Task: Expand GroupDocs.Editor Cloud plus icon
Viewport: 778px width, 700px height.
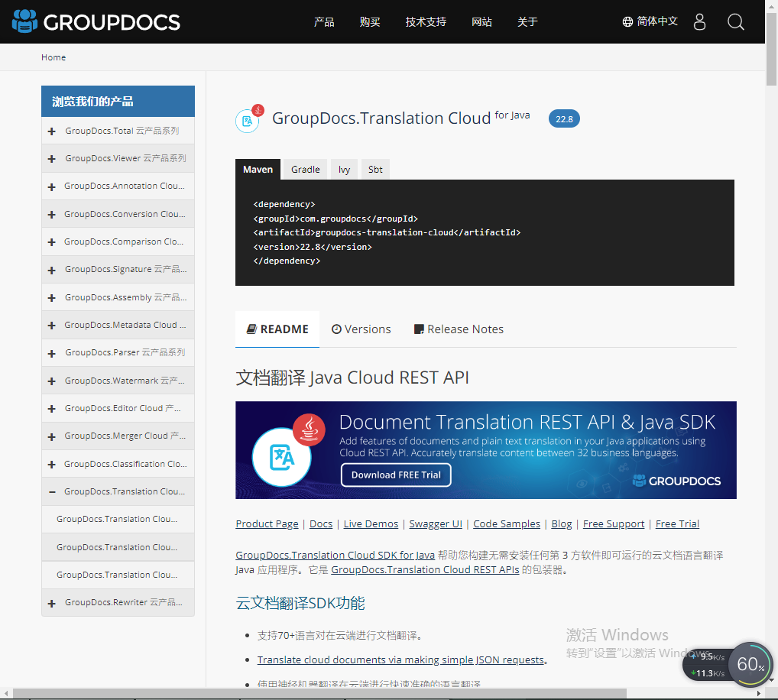Action: coord(52,409)
